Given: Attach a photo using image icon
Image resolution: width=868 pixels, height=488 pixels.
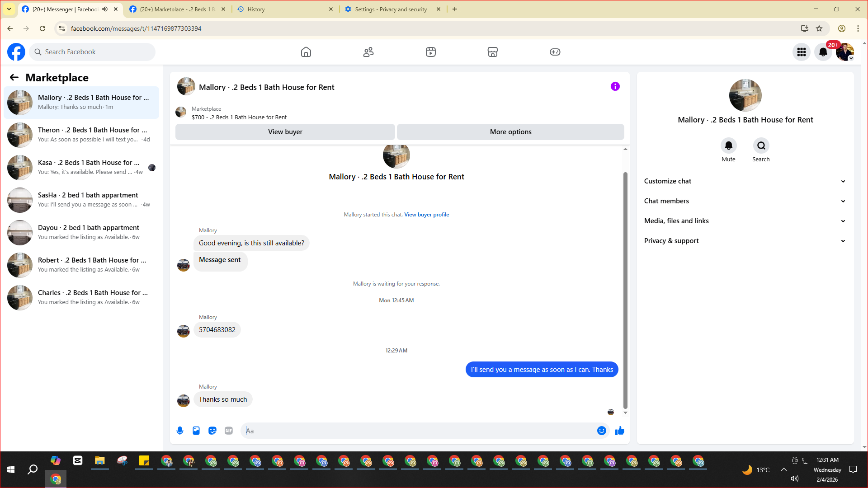Looking at the screenshot, I should click(196, 431).
